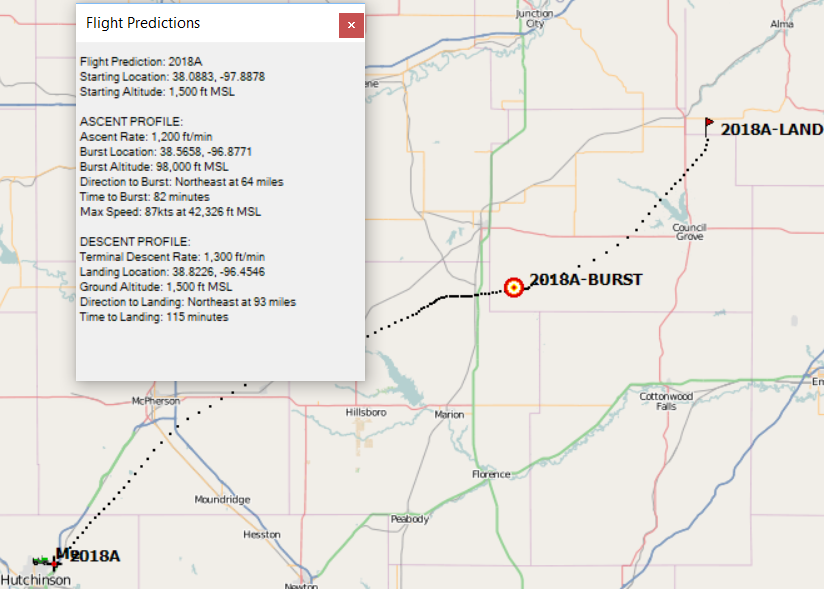Select the Ascent Rate 1,200 ft/min line
The height and width of the screenshot is (589, 824).
pos(146,137)
